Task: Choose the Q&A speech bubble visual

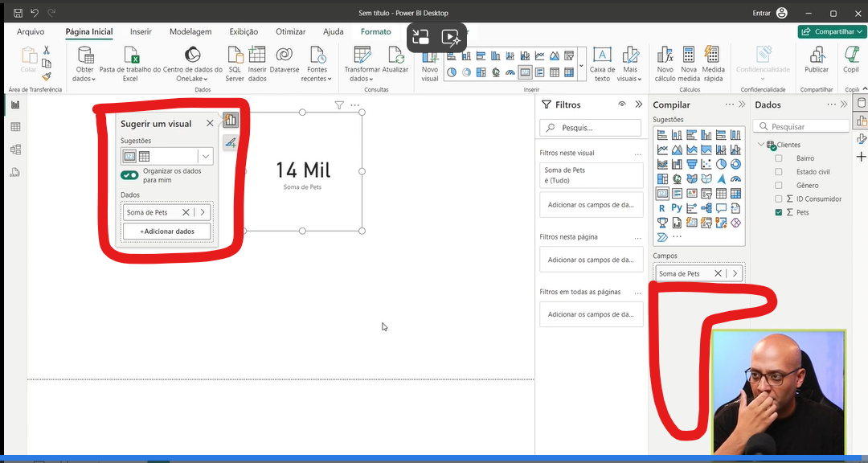Action: [x=721, y=208]
